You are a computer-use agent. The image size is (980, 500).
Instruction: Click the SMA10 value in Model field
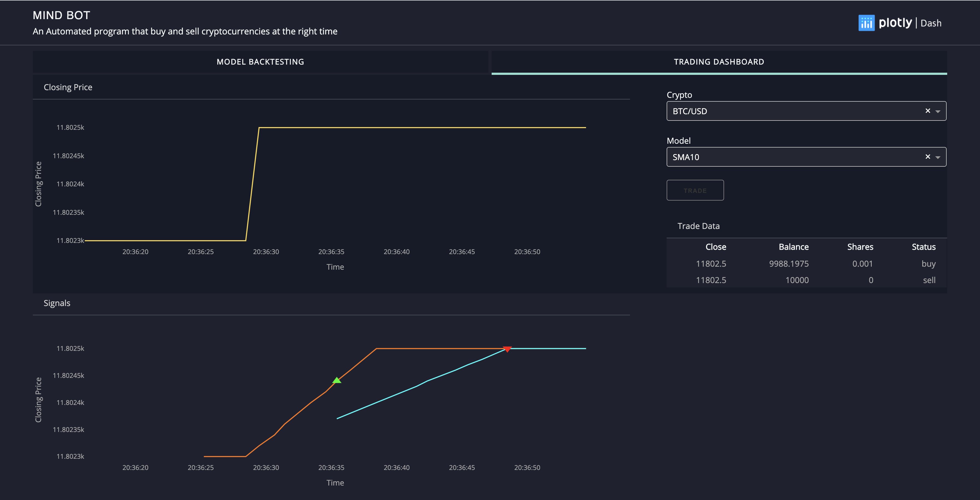tap(686, 157)
